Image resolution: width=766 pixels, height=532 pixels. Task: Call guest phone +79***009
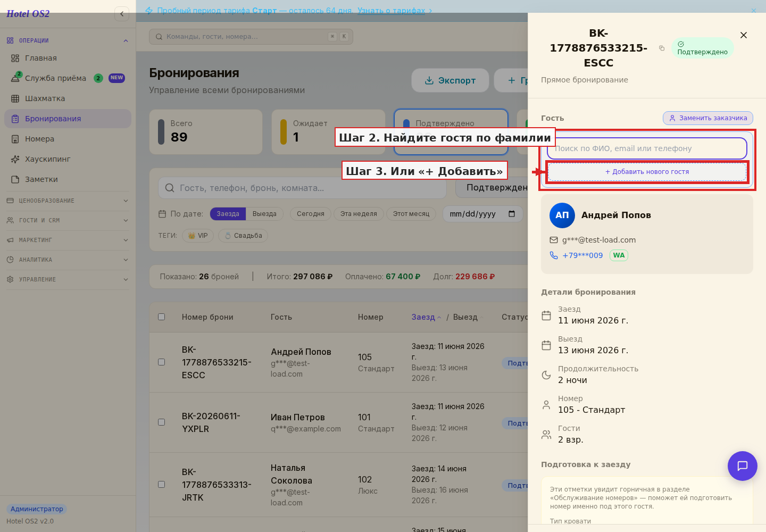(582, 255)
